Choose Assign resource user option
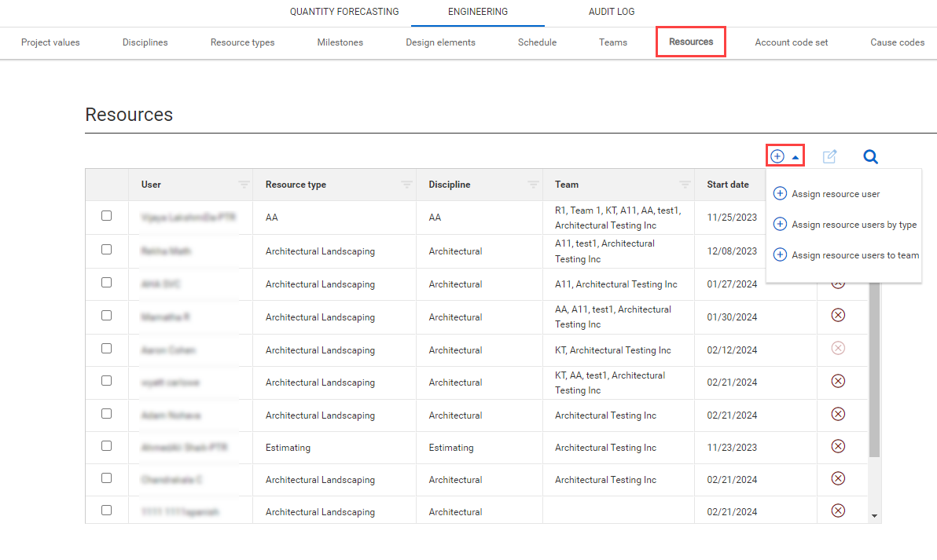The height and width of the screenshot is (560, 937). [835, 194]
